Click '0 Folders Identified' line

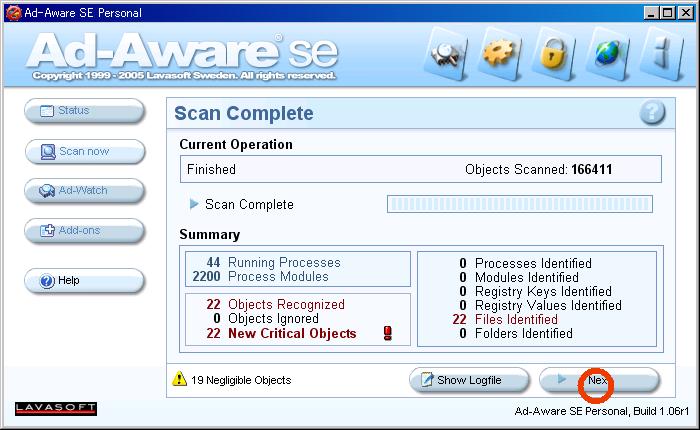pos(516,334)
